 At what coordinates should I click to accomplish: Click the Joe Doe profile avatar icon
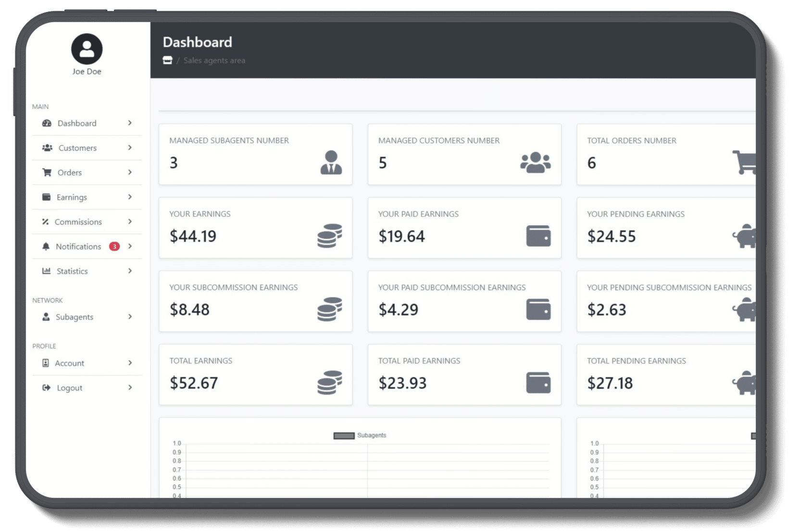pos(87,49)
